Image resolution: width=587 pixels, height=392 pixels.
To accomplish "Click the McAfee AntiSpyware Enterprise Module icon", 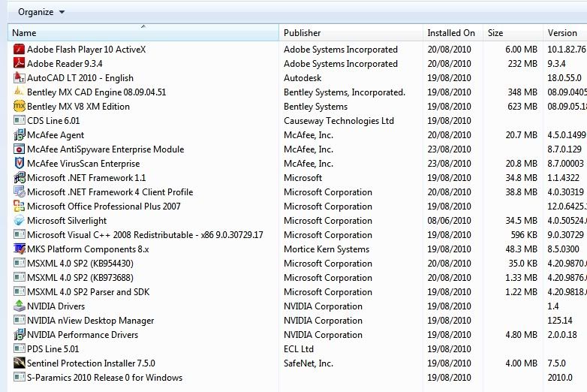I will pyautogui.click(x=19, y=149).
